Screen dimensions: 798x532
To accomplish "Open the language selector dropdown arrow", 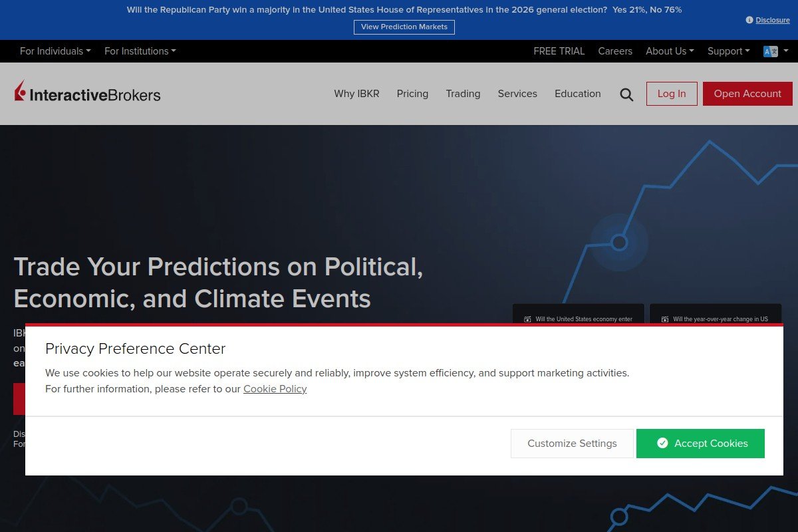I will tap(786, 51).
